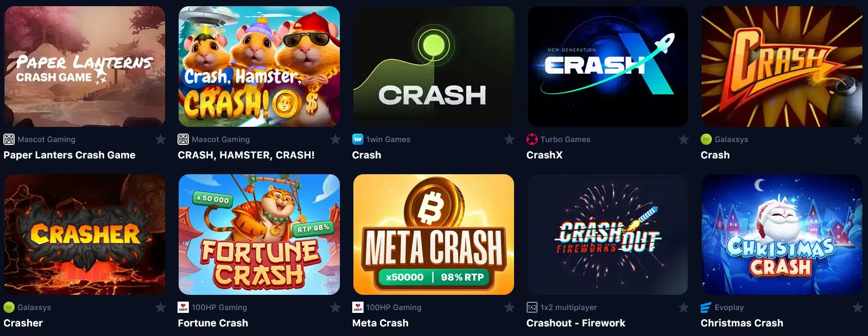Star the Crashout - Firework game
Viewport: 868px width, 336px height.
click(684, 307)
